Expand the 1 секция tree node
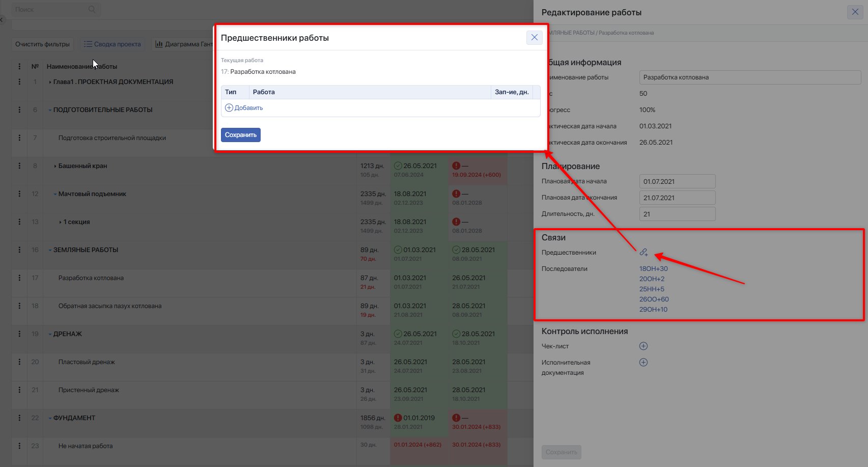Image resolution: width=868 pixels, height=467 pixels. (60, 222)
